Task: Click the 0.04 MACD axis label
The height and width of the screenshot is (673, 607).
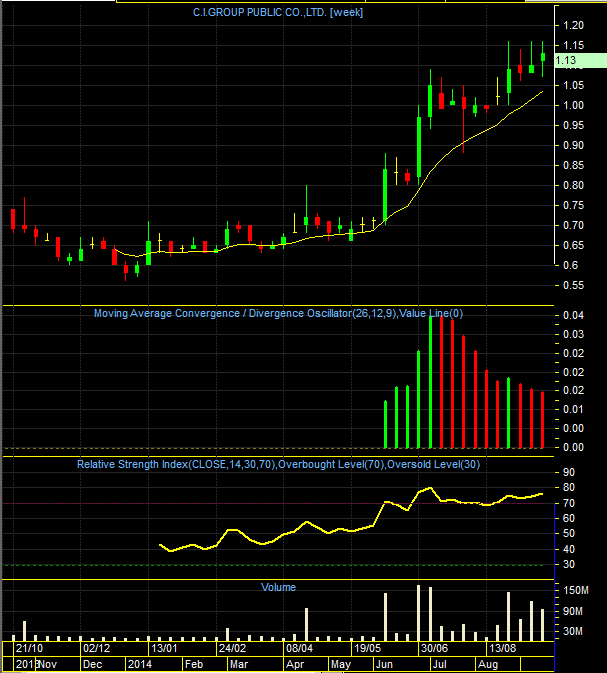Action: point(574,315)
